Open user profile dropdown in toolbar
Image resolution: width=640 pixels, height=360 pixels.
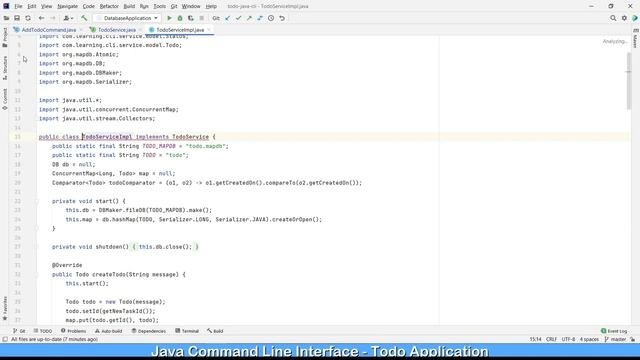click(x=68, y=18)
